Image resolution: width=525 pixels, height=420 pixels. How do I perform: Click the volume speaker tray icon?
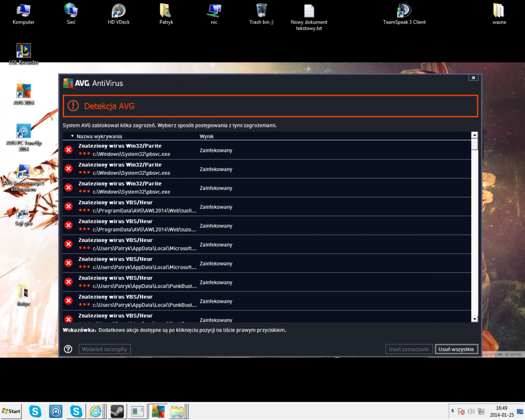click(x=471, y=411)
